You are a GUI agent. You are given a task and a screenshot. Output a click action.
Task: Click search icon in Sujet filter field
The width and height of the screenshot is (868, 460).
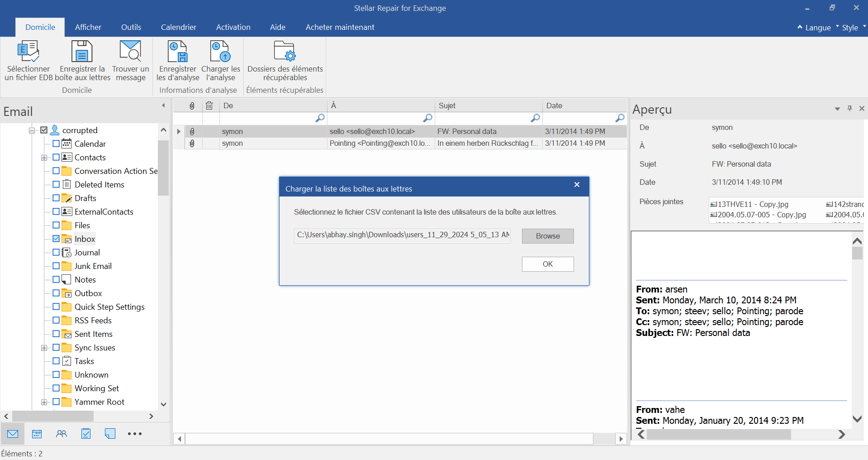[535, 118]
